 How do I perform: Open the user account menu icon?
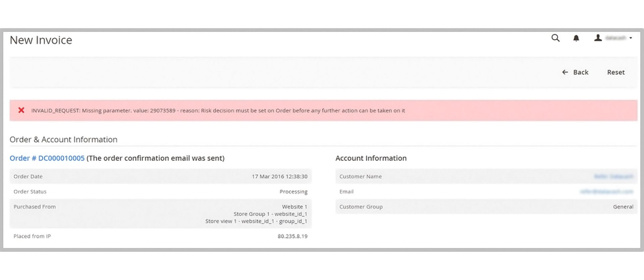click(x=598, y=38)
